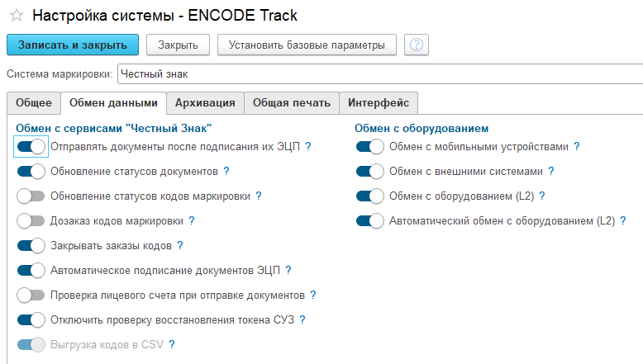Click the favorites star icon
Image resolution: width=643 pixels, height=364 pixels.
(x=16, y=16)
